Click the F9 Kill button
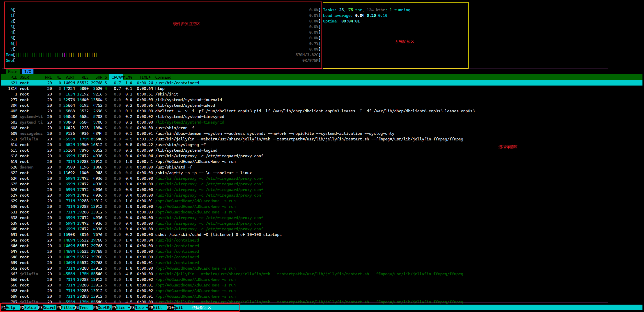The height and width of the screenshot is (312, 644). [158, 308]
